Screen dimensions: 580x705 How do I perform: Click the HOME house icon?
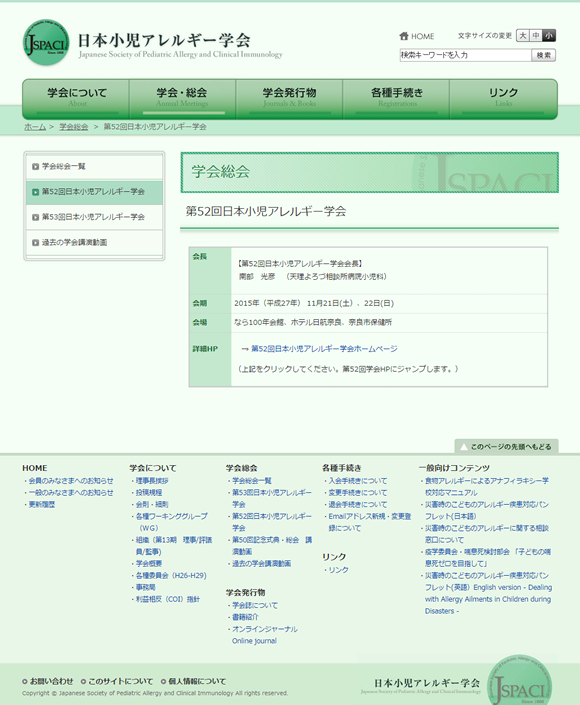tap(404, 36)
